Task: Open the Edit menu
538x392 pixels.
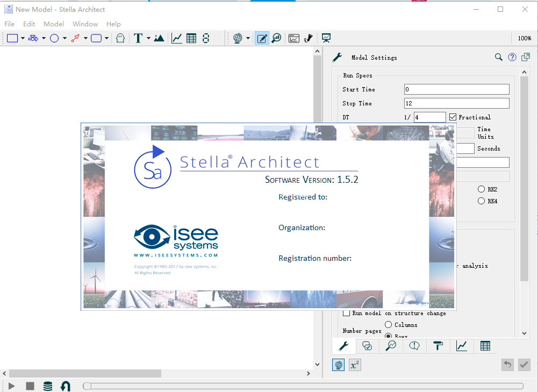Action: click(29, 24)
